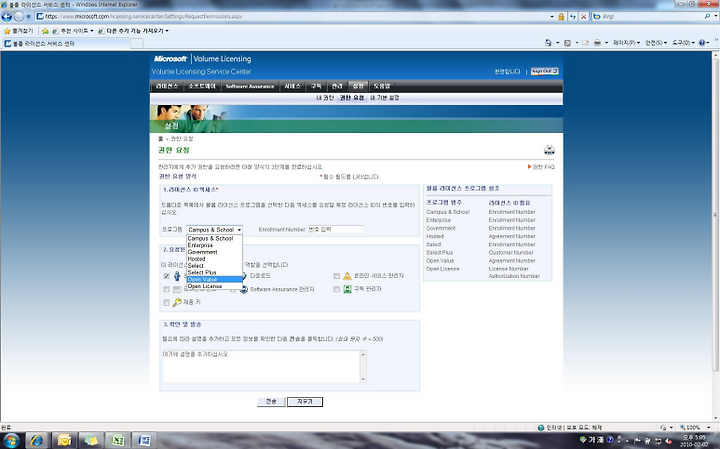
Task: Open the 페이지 command bar menu
Action: pos(627,43)
